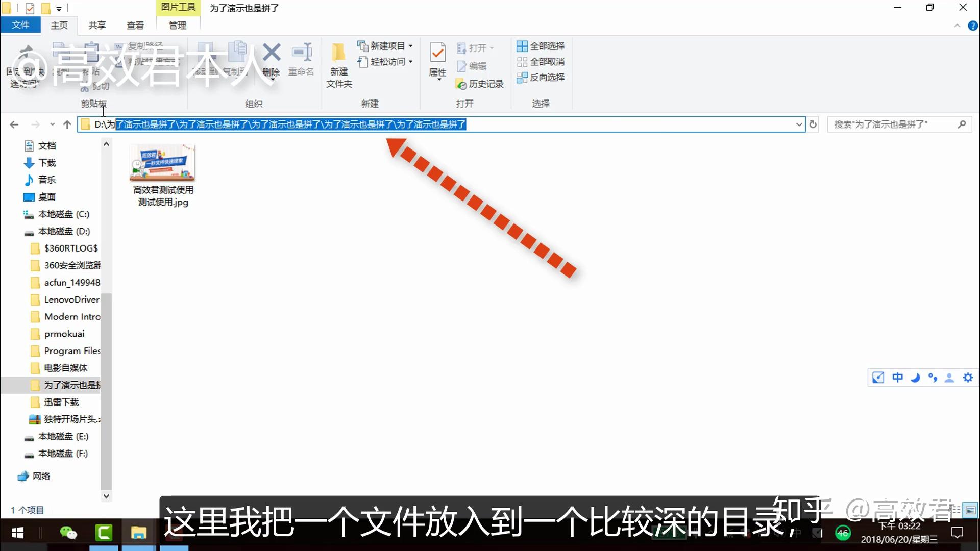Click Invert Selection option
This screenshot has height=551, width=980.
[541, 78]
